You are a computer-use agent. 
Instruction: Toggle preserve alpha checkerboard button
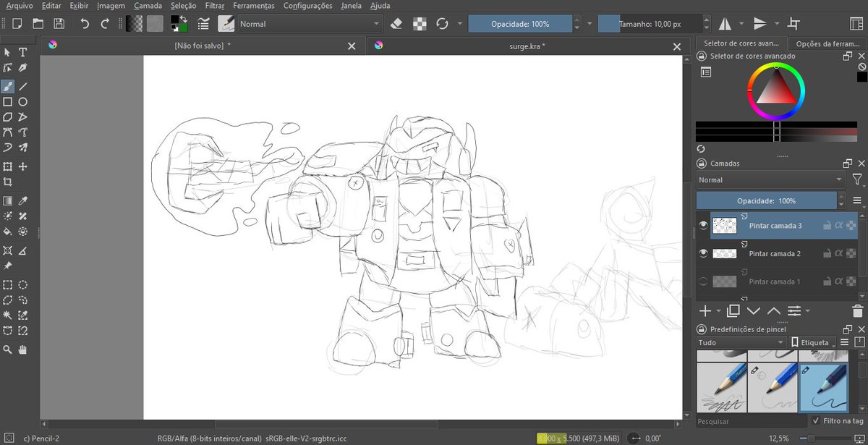click(419, 24)
